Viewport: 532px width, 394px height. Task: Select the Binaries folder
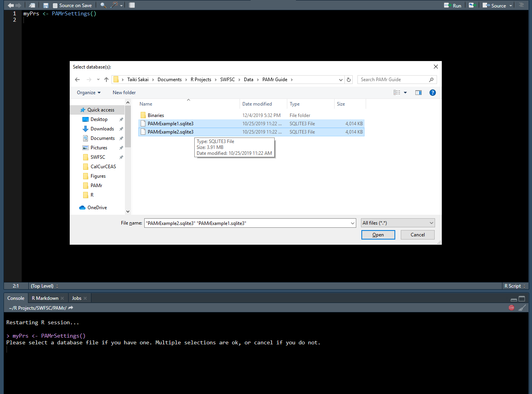point(156,115)
